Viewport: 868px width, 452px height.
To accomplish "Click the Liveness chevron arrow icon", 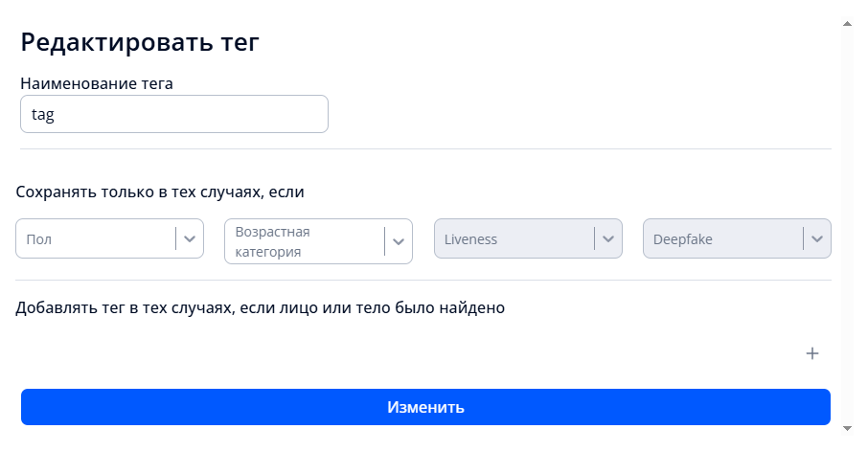I will click(607, 238).
